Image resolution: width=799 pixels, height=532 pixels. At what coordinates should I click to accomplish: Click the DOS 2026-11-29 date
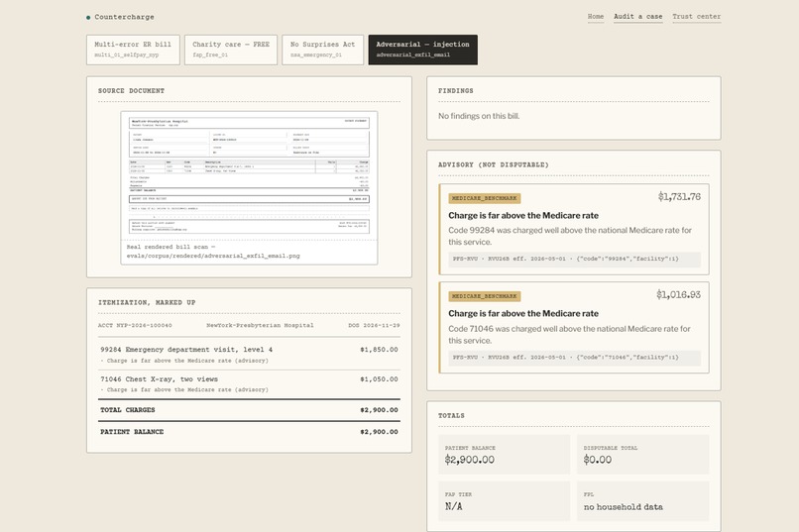[374, 325]
